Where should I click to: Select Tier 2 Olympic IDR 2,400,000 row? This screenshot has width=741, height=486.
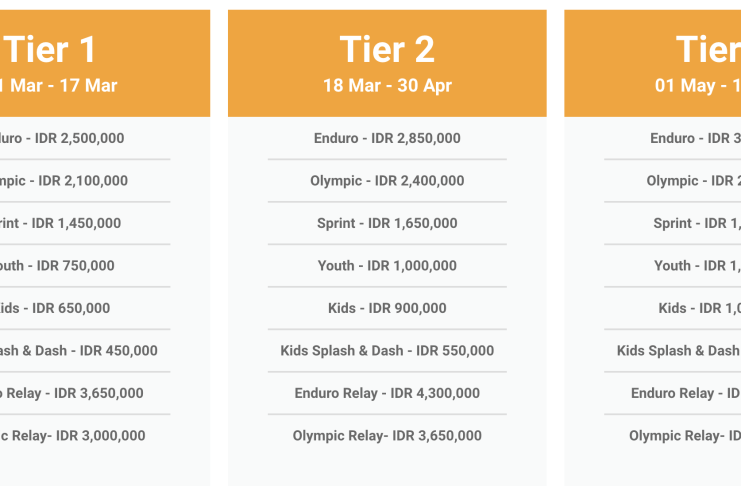[387, 181]
